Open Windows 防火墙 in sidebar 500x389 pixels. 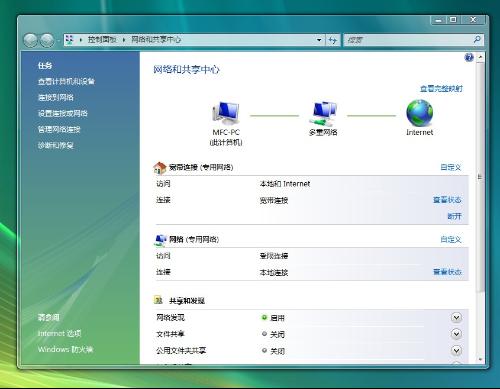(65, 349)
